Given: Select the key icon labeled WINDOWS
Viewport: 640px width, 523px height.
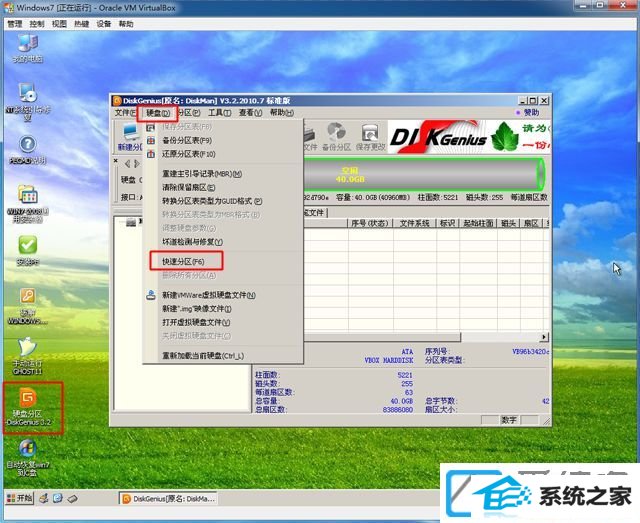Looking at the screenshot, I should tap(28, 306).
